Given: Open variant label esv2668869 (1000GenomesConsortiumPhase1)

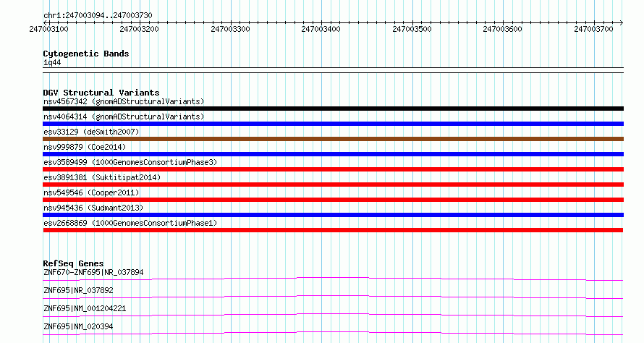Looking at the screenshot, I should 130,223.
